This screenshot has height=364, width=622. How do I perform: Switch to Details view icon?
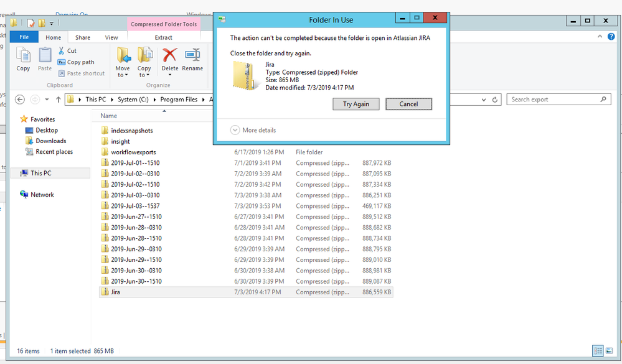pos(598,350)
